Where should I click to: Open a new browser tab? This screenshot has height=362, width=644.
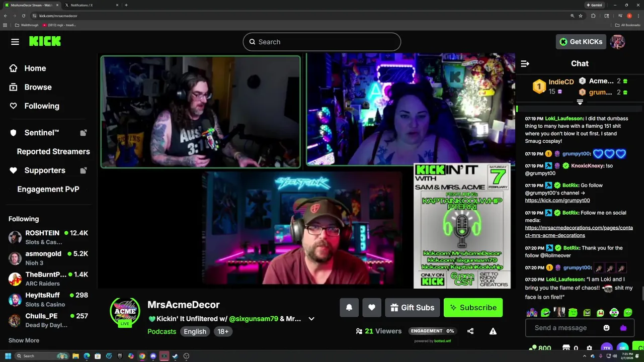[x=126, y=5]
